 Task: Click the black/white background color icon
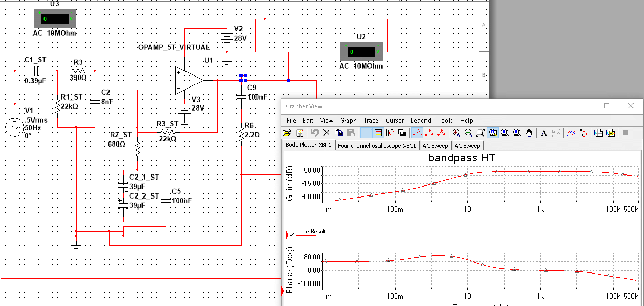tap(401, 133)
